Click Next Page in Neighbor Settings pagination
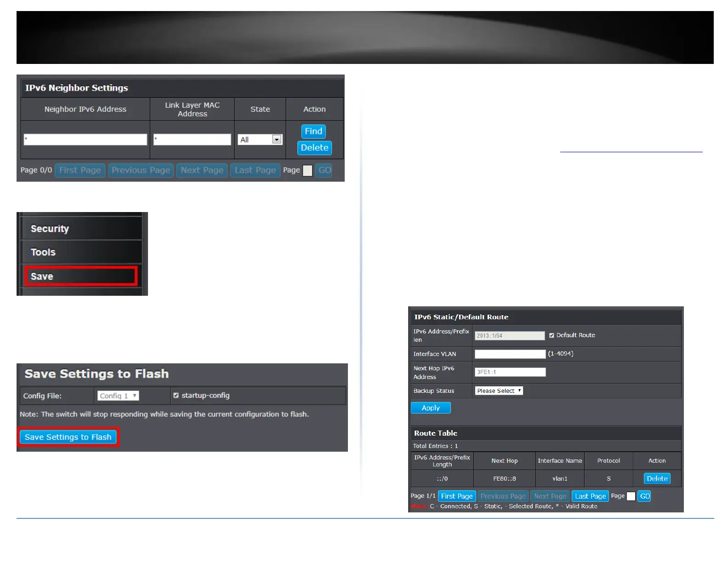The image size is (728, 563). 202,170
